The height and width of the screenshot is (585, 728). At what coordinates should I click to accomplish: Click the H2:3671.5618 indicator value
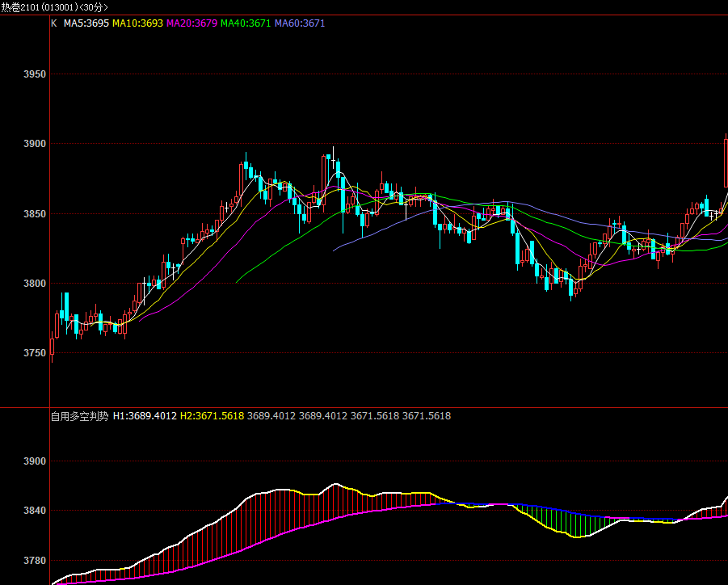click(x=213, y=416)
